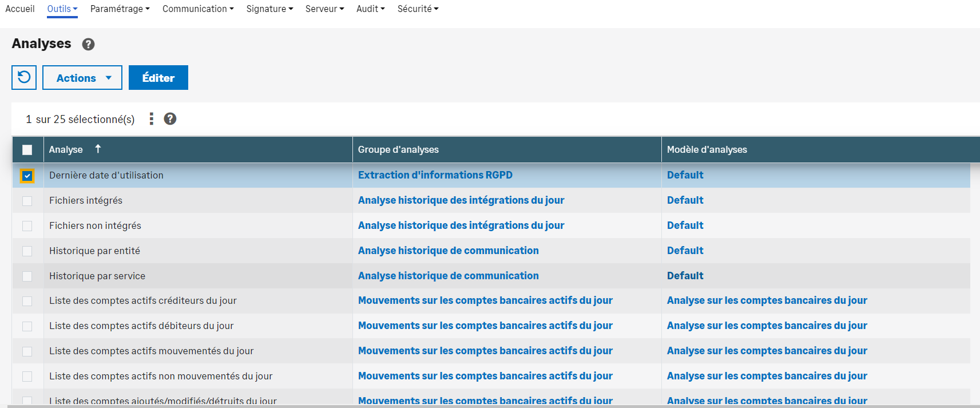Open help icon next to Analyses title
This screenshot has height=408, width=980.
point(88,44)
